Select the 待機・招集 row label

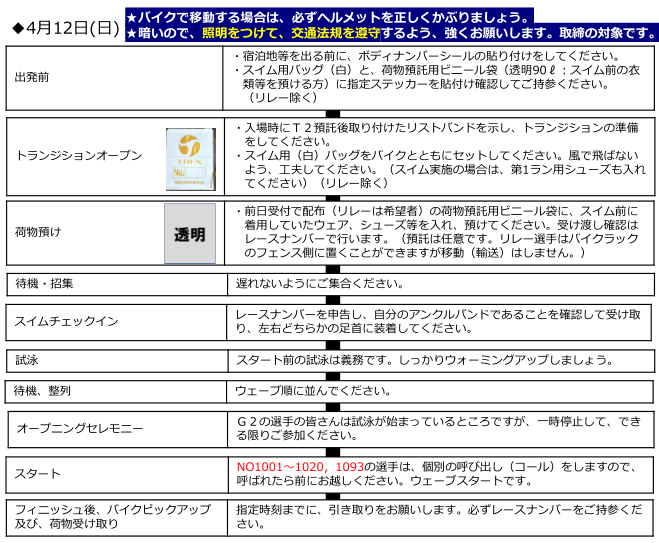coord(45,283)
